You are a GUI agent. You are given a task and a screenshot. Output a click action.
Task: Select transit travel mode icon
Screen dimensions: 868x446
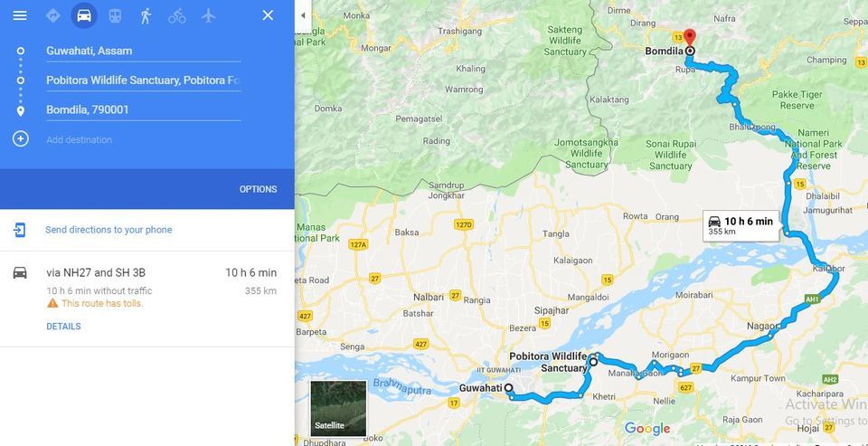(x=115, y=15)
